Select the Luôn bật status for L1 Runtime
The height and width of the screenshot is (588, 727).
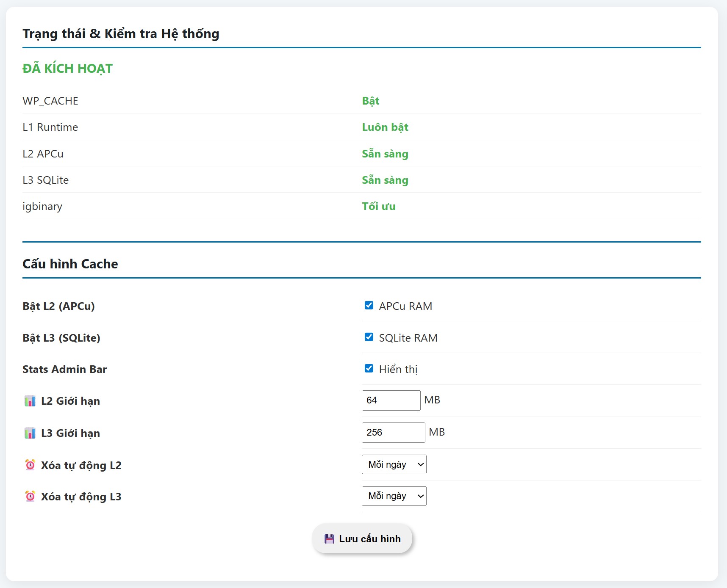pos(385,127)
